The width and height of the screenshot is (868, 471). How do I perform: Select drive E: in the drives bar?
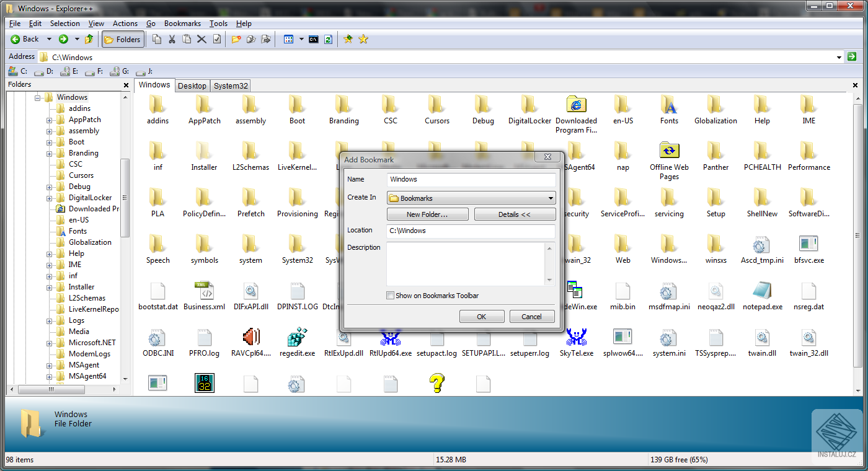pos(69,71)
